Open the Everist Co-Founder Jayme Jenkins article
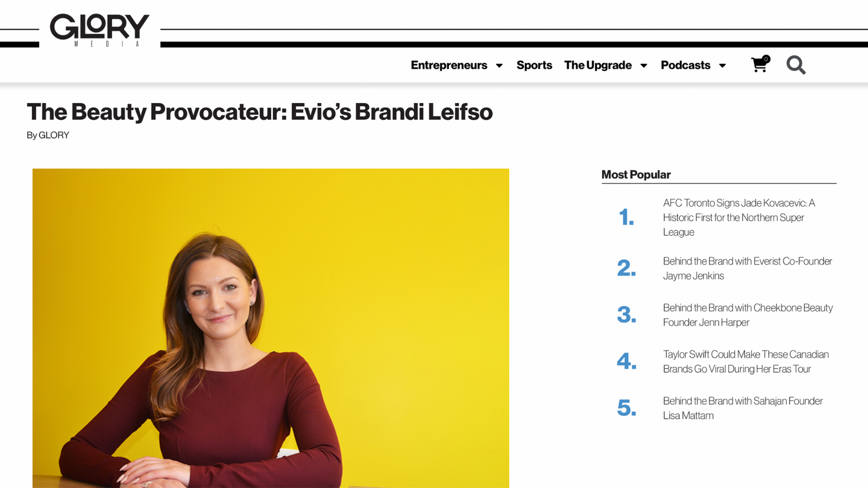868x488 pixels. tap(747, 268)
